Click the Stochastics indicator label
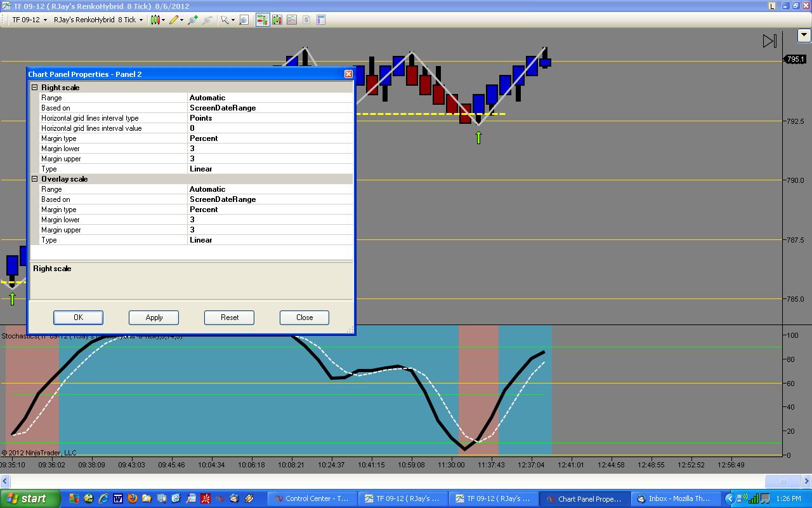 pos(92,336)
